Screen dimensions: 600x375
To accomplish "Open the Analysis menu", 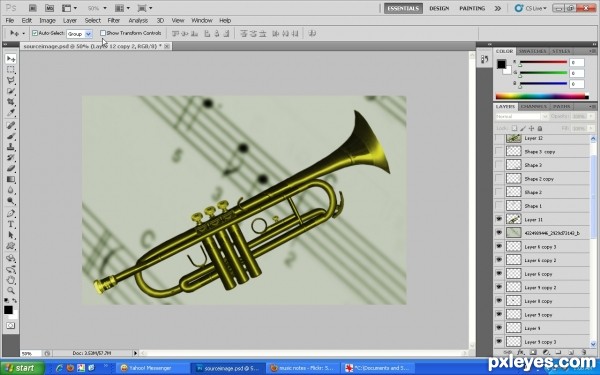I will pos(138,21).
